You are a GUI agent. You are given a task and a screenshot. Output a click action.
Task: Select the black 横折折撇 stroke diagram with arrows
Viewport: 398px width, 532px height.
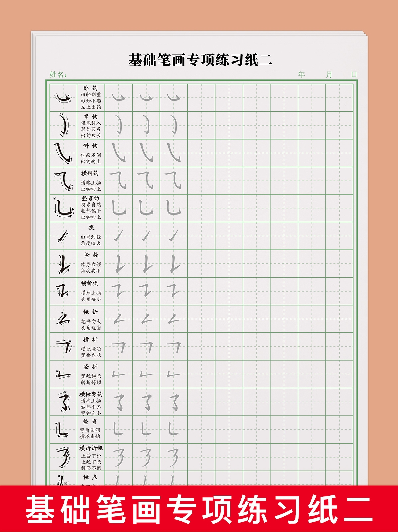pyautogui.click(x=64, y=457)
